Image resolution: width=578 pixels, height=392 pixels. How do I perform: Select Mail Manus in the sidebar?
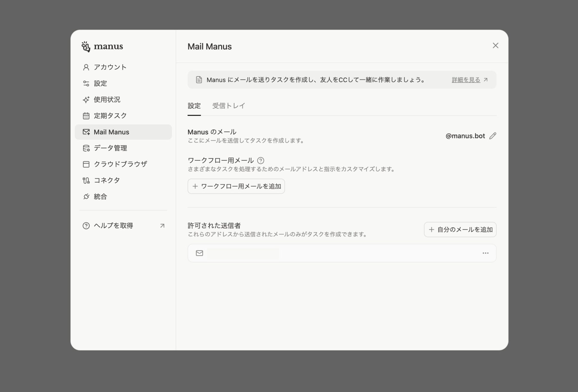coord(111,132)
